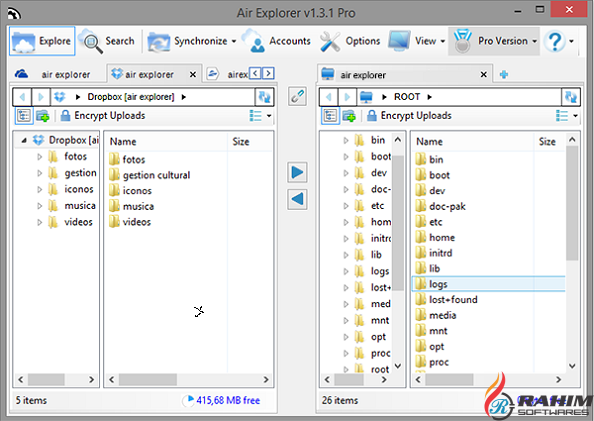Screen dimensions: 594x421
Task: Open the Explore view
Action: coord(42,41)
